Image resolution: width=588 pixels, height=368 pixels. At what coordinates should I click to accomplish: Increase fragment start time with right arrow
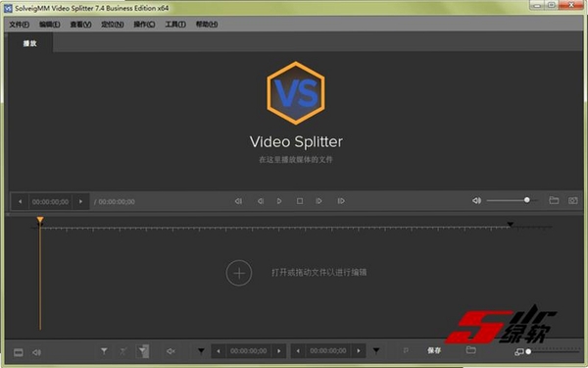tap(279, 351)
